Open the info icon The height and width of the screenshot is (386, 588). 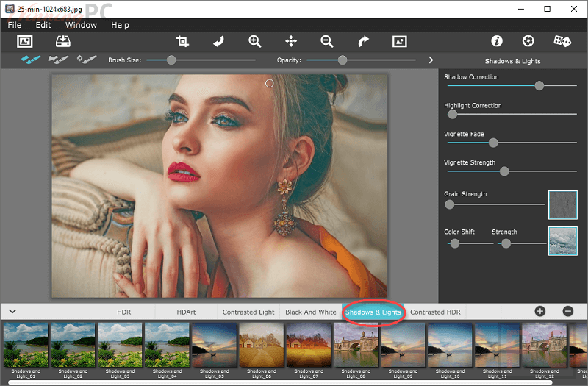coord(497,41)
